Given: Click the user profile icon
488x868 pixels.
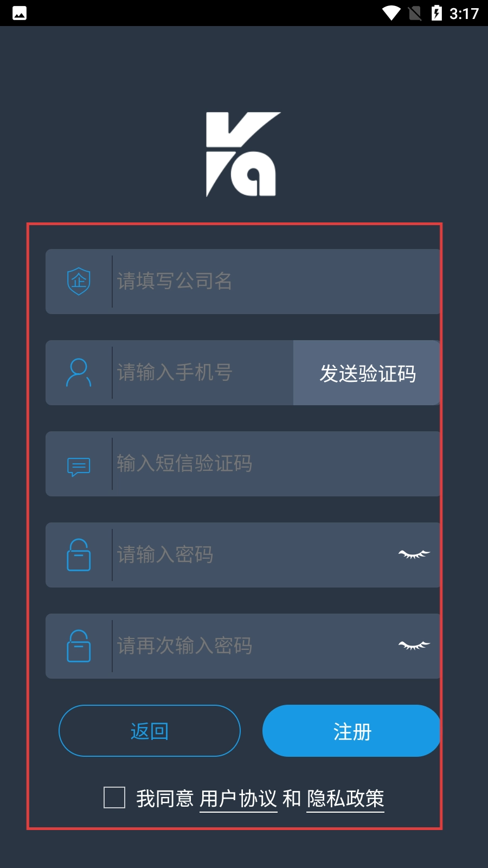Looking at the screenshot, I should tap(79, 372).
